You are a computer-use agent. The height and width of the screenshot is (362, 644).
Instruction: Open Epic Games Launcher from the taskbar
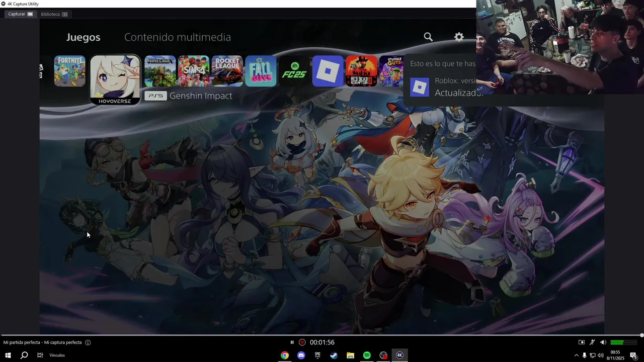pos(317,355)
